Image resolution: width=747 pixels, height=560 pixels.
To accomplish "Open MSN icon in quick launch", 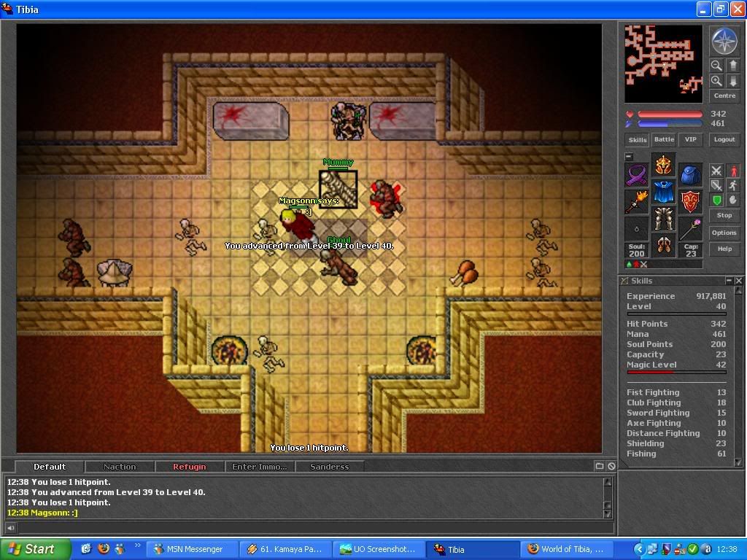I will pyautogui.click(x=120, y=548).
